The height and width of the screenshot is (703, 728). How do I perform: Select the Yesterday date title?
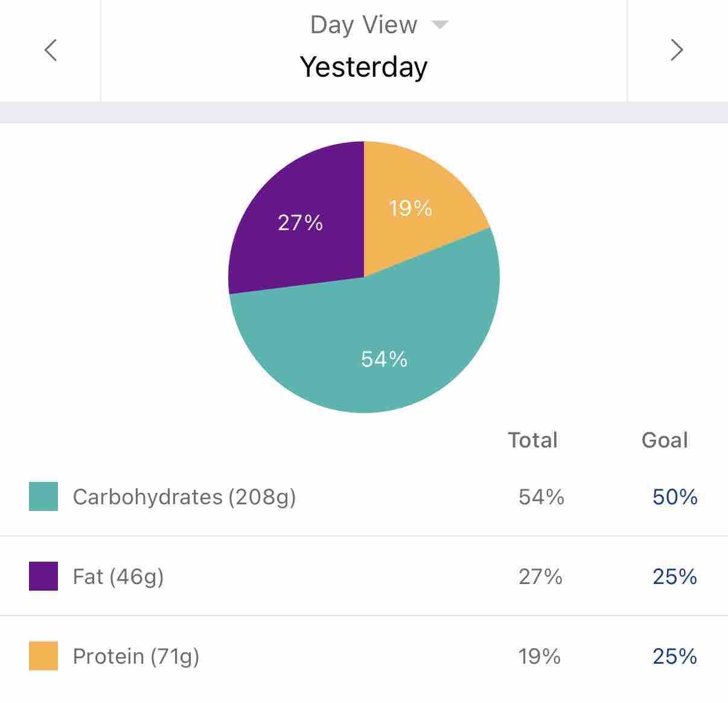[x=363, y=66]
